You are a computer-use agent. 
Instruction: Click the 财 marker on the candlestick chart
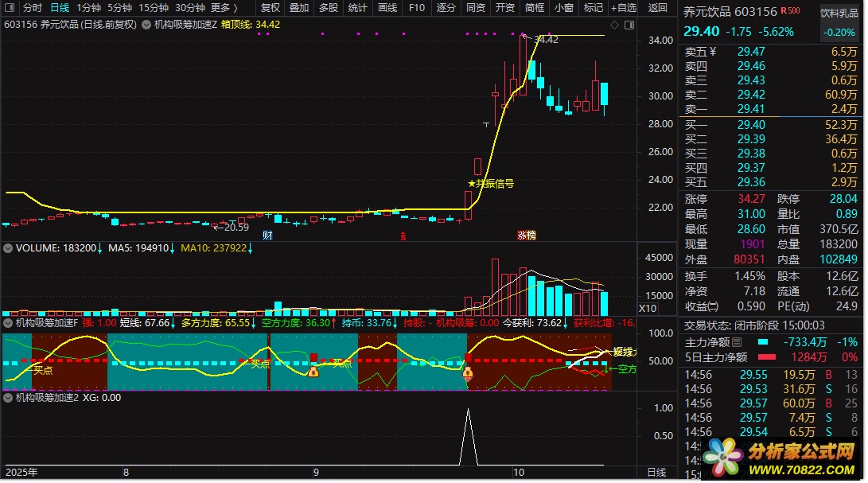tap(267, 236)
